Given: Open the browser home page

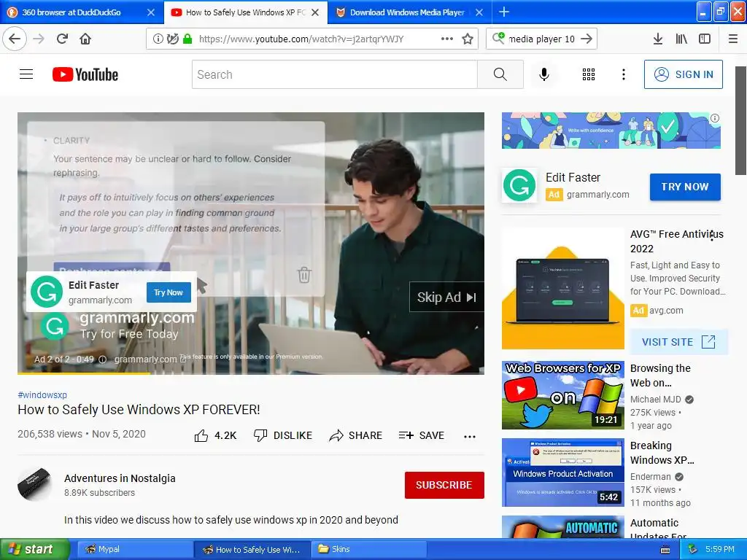Looking at the screenshot, I should coord(85,39).
